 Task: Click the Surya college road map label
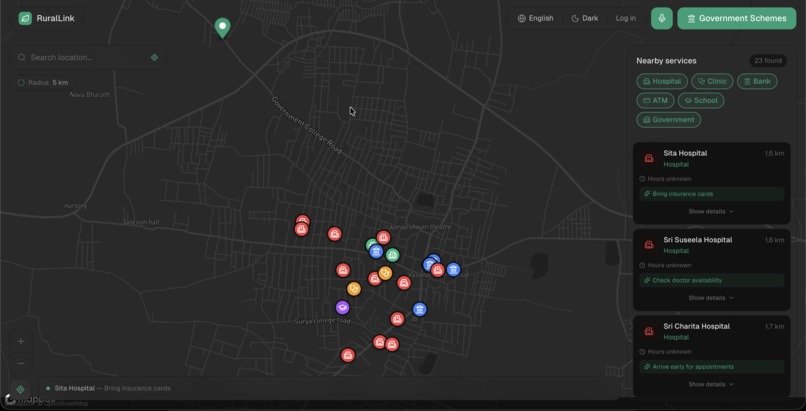click(x=322, y=321)
